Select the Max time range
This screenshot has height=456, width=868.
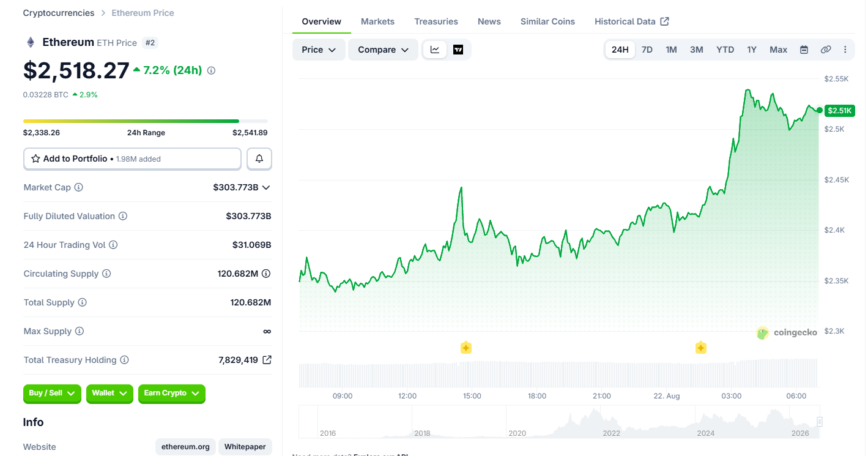pos(779,50)
